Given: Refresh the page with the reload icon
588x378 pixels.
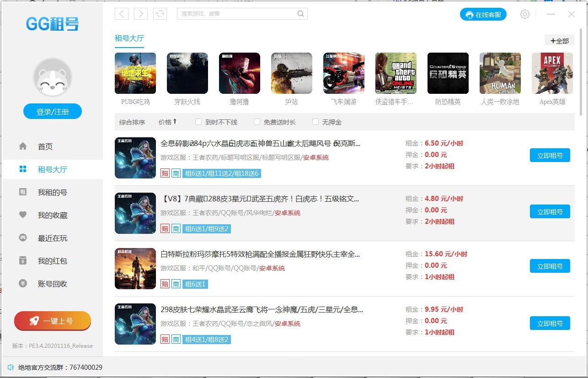Looking at the screenshot, I should tap(160, 14).
